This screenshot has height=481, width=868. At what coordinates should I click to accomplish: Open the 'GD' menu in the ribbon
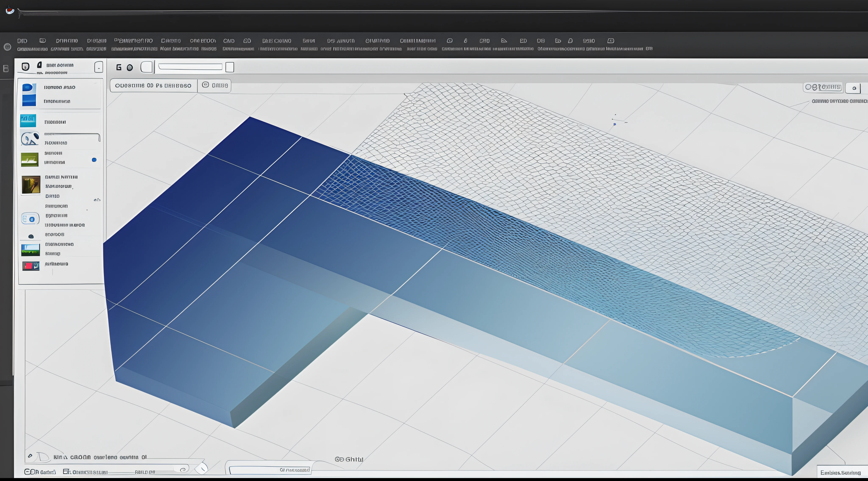pyautogui.click(x=247, y=41)
